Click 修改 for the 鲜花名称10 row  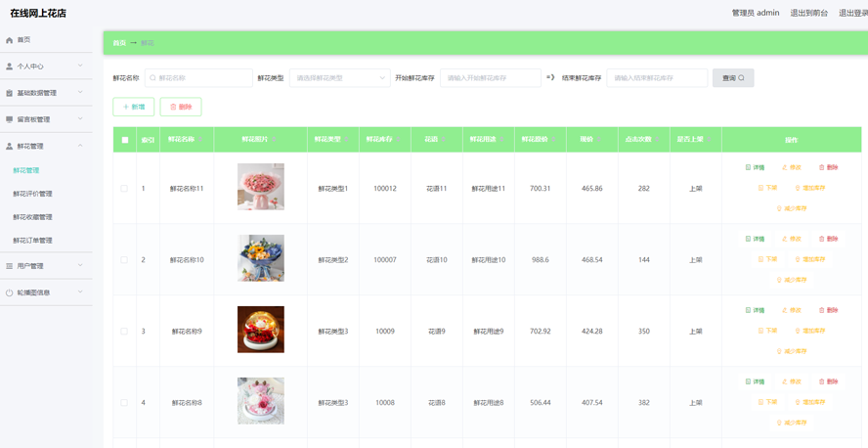pyautogui.click(x=792, y=239)
